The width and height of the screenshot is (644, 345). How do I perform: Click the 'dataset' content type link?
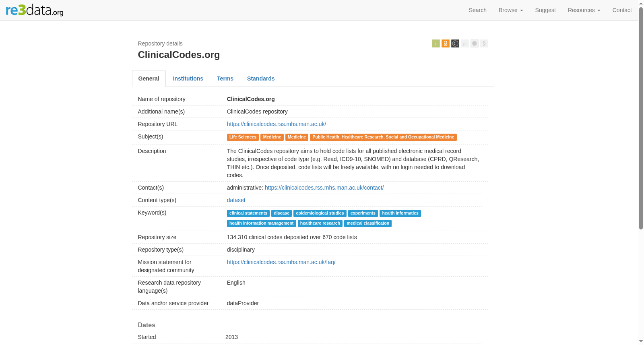[x=236, y=200]
